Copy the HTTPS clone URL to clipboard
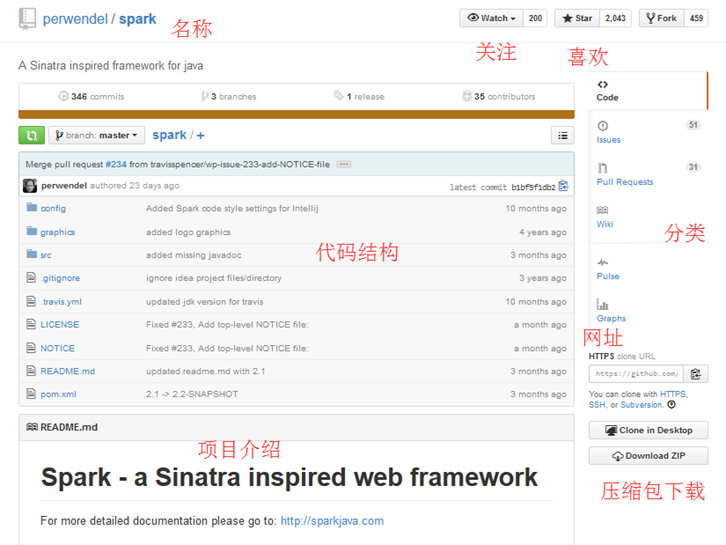The height and width of the screenshot is (545, 726). coord(697,374)
